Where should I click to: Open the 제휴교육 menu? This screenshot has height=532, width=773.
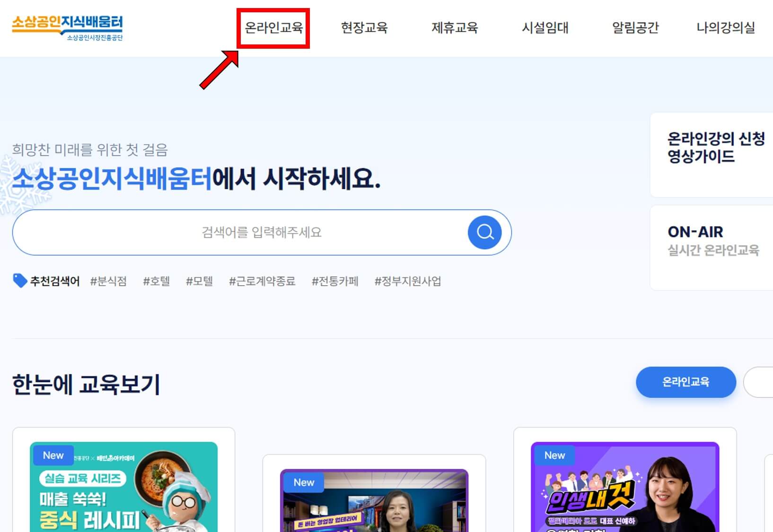(x=455, y=28)
